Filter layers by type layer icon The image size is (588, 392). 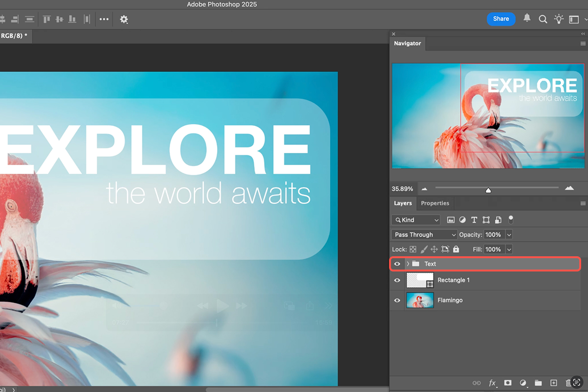point(474,220)
